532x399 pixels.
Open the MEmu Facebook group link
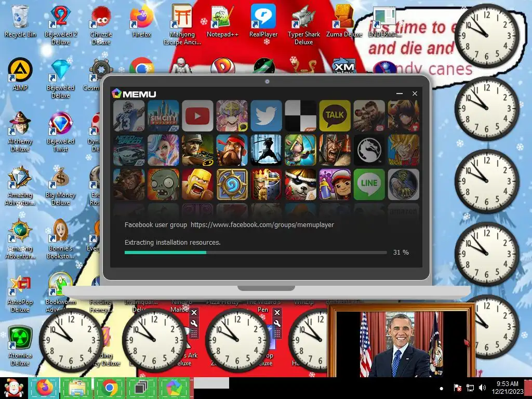(262, 224)
